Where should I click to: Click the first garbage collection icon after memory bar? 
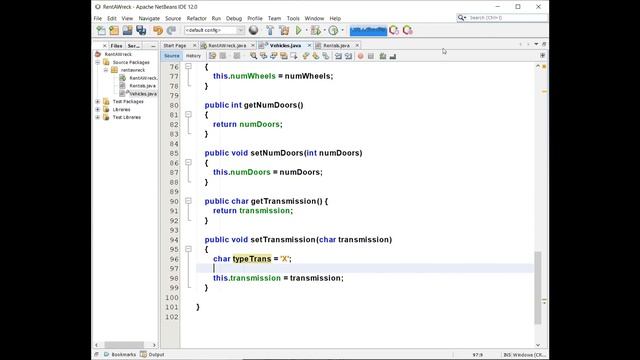(394, 30)
